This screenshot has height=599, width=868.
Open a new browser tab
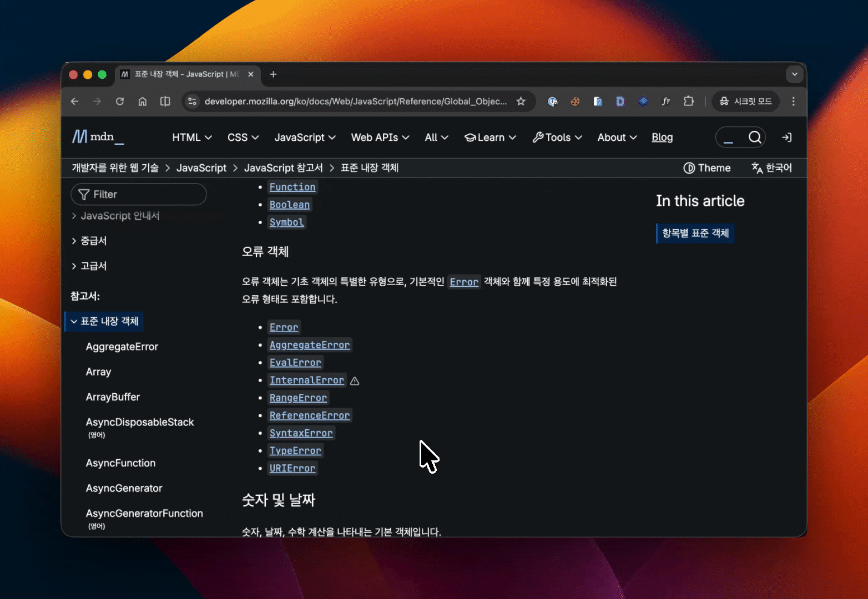tap(273, 74)
